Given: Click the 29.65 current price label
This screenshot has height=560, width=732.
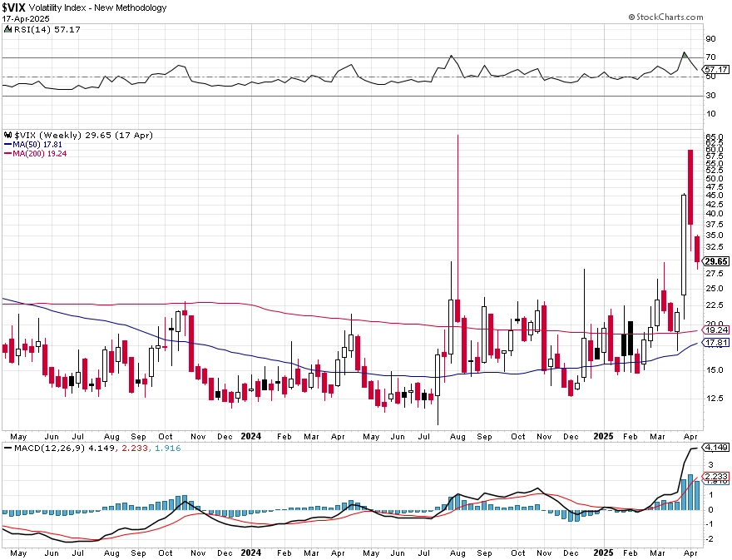Looking at the screenshot, I should [716, 261].
